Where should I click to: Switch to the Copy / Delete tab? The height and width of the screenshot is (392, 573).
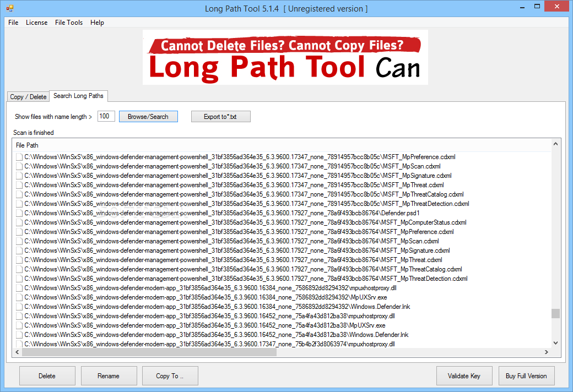(28, 97)
